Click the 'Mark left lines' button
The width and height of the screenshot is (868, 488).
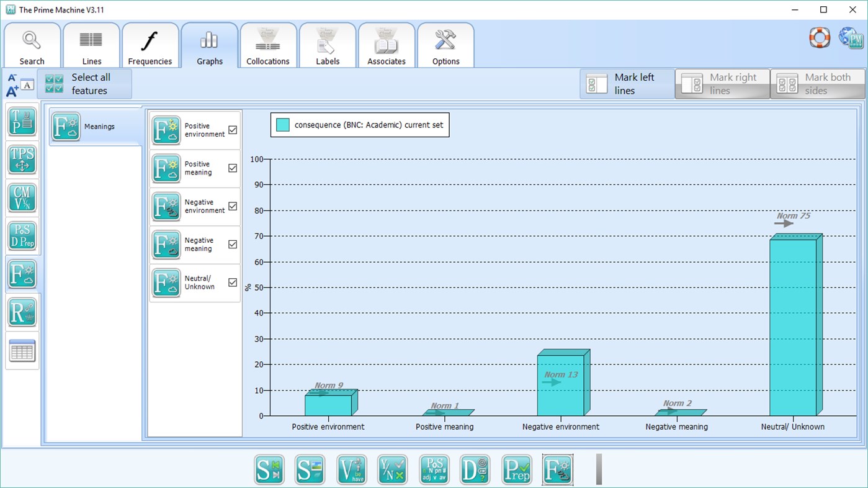pos(627,84)
